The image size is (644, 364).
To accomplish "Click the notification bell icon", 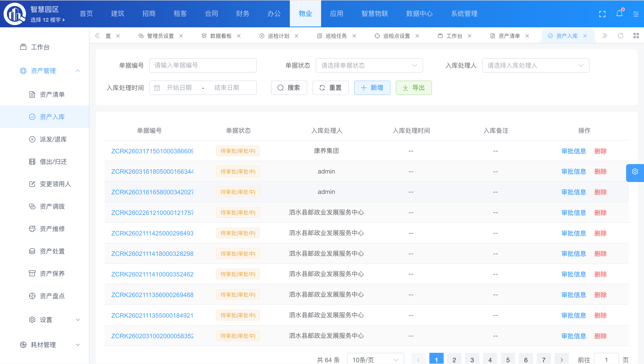I will coord(619,14).
